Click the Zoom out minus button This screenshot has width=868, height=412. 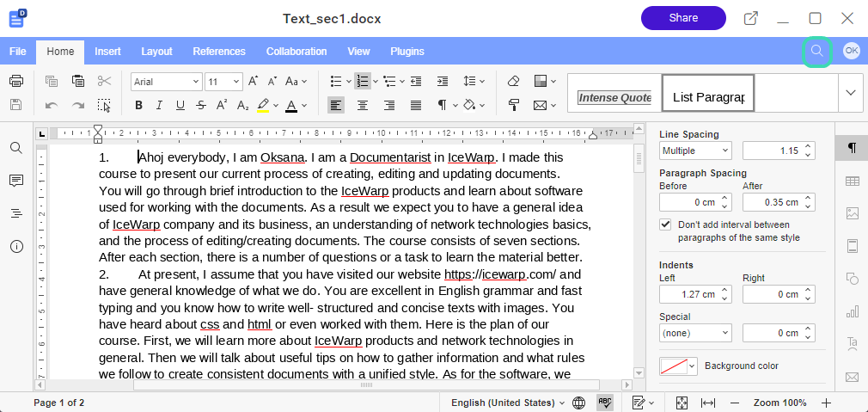pyautogui.click(x=735, y=403)
